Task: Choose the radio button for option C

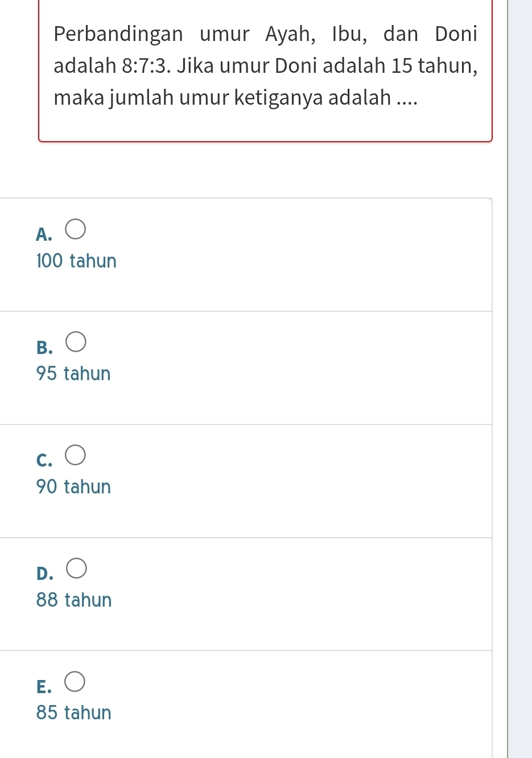Action: (x=76, y=455)
